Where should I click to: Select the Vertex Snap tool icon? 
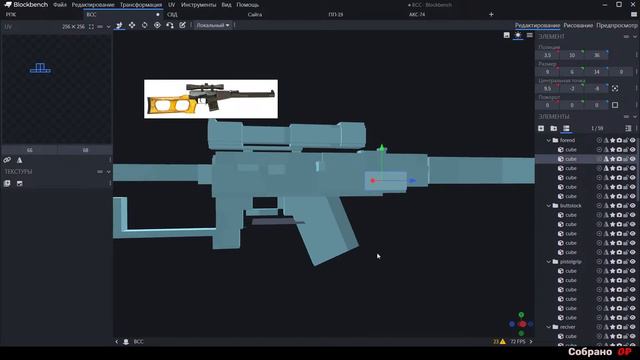pyautogui.click(x=170, y=25)
